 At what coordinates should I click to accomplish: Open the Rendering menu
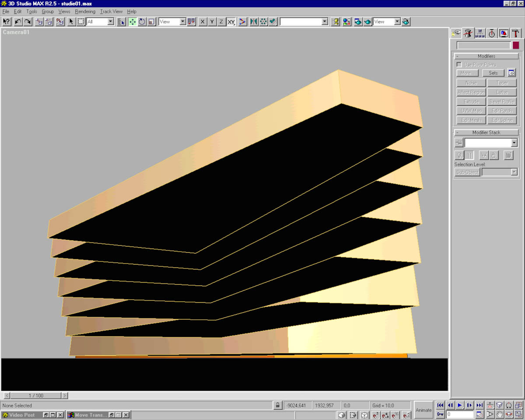[x=85, y=11]
